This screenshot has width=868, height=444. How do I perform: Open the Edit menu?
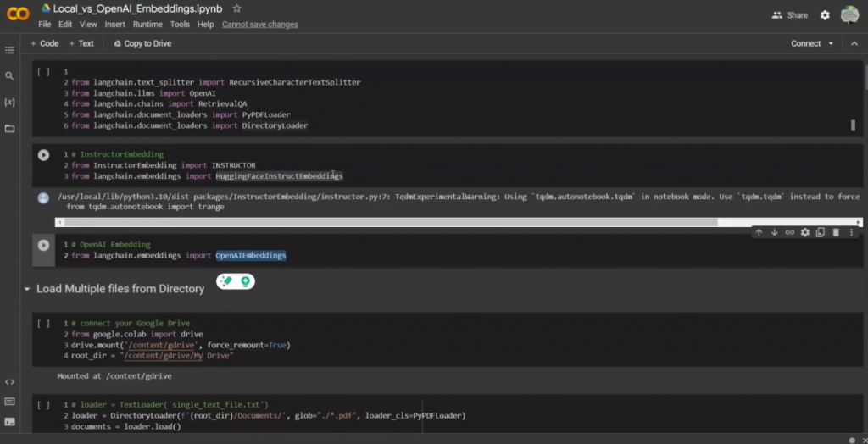click(65, 25)
